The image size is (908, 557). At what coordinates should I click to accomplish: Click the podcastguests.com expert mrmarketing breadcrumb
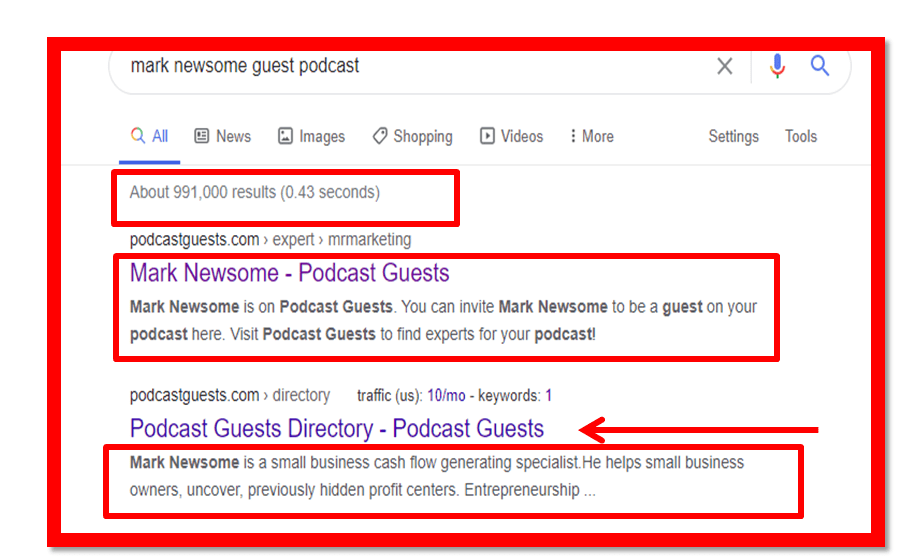[x=270, y=239]
